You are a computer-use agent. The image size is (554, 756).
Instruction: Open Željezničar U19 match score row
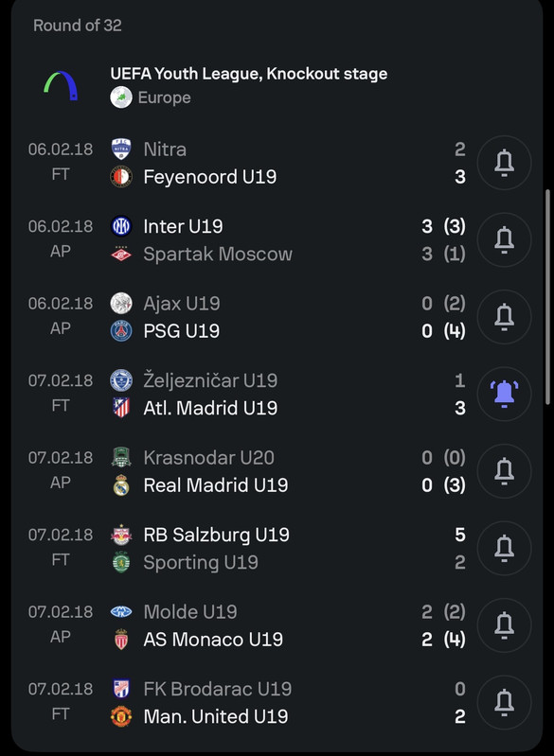[247, 395]
